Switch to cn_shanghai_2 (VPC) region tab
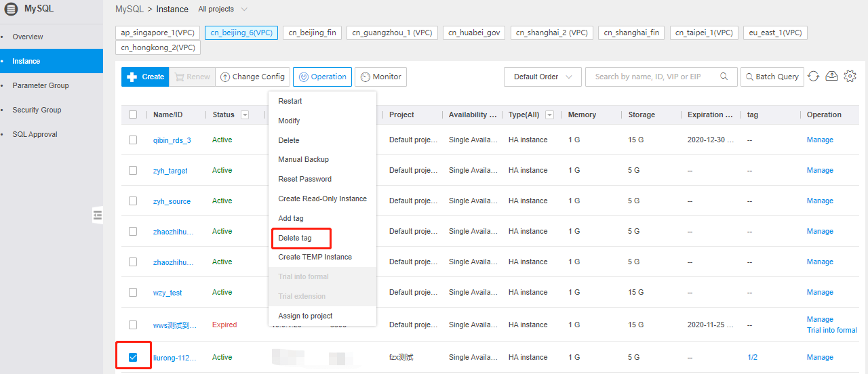 pyautogui.click(x=552, y=33)
